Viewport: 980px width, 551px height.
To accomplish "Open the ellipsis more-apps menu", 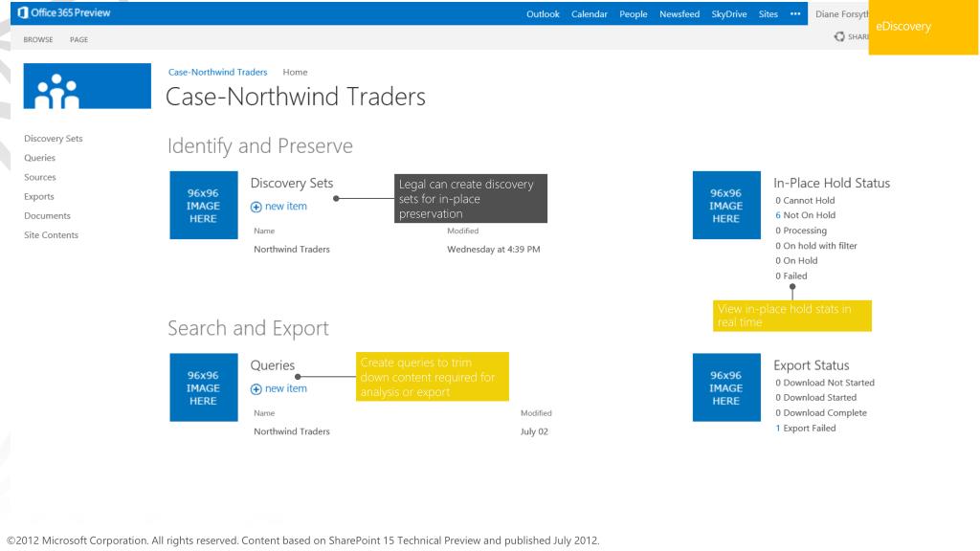I will point(795,13).
